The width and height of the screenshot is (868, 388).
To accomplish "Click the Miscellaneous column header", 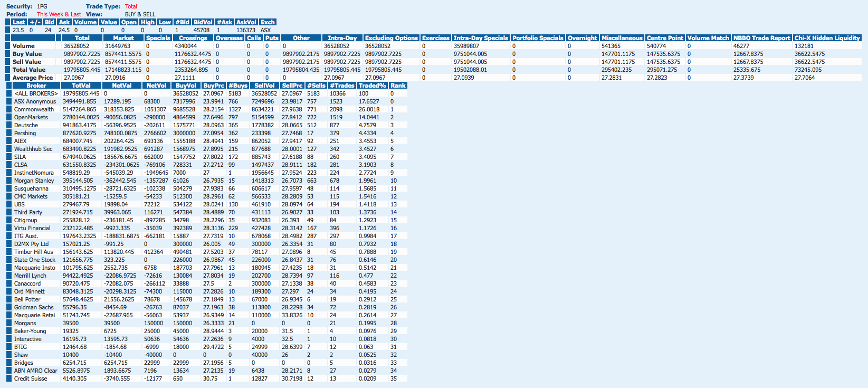I will [x=622, y=38].
